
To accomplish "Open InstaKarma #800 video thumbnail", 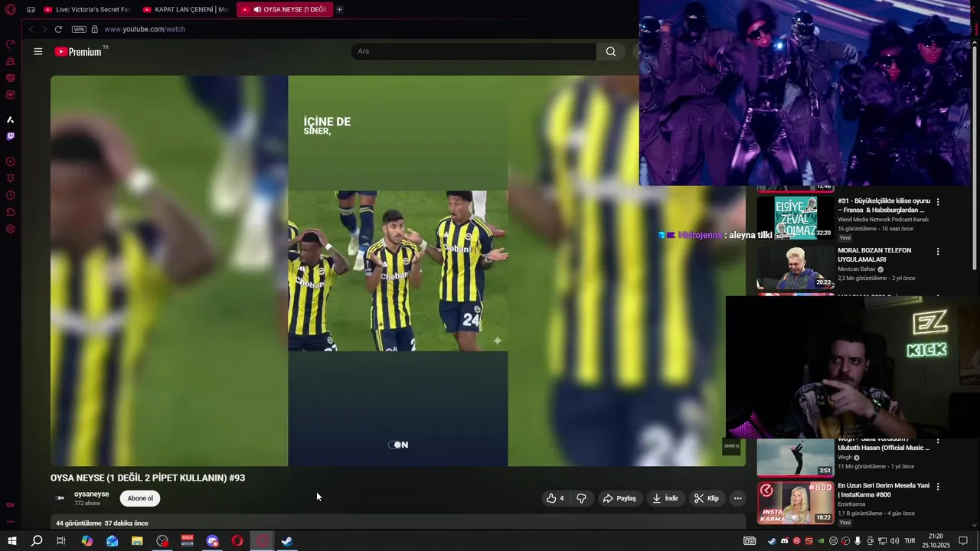I will [795, 503].
